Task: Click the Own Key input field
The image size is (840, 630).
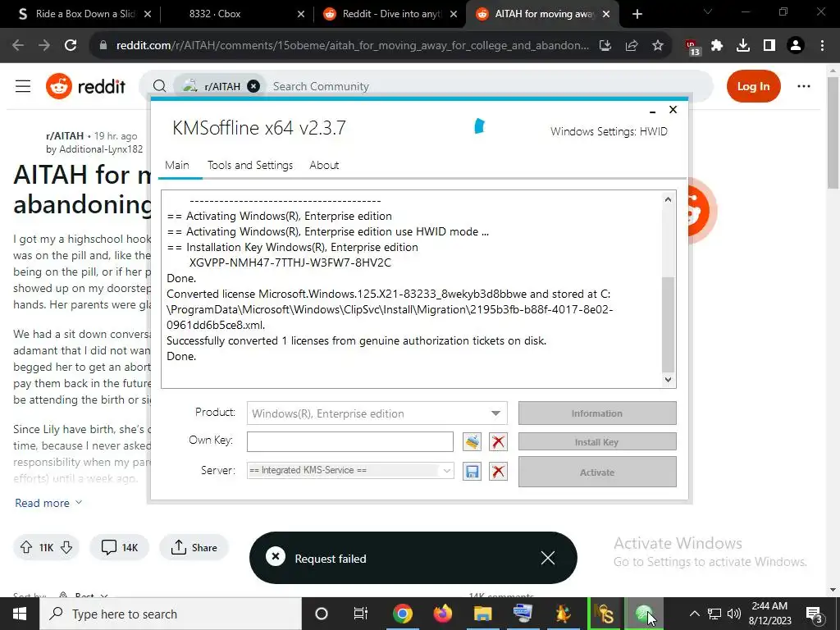Action: 349,442
